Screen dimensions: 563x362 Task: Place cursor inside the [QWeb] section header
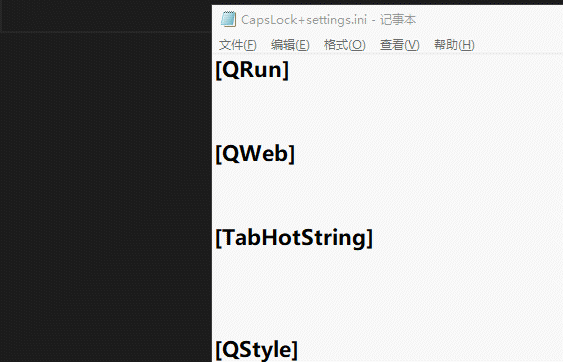255,154
